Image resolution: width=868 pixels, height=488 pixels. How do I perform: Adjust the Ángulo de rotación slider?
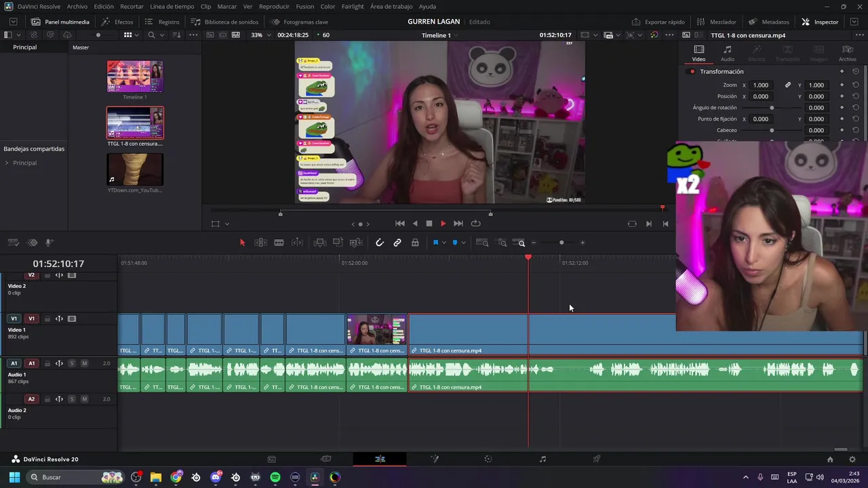[772, 108]
